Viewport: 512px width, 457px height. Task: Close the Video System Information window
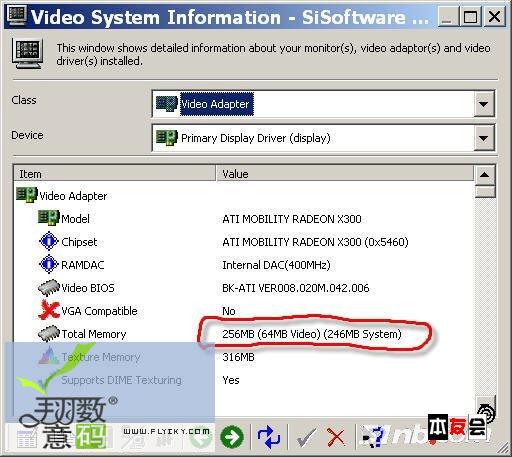click(494, 16)
